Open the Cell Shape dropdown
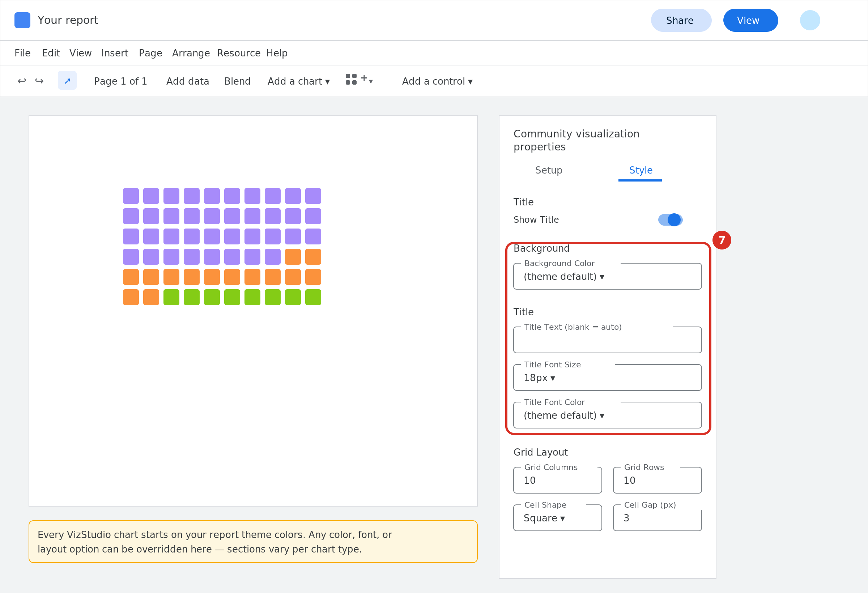The image size is (868, 593). [x=558, y=518]
